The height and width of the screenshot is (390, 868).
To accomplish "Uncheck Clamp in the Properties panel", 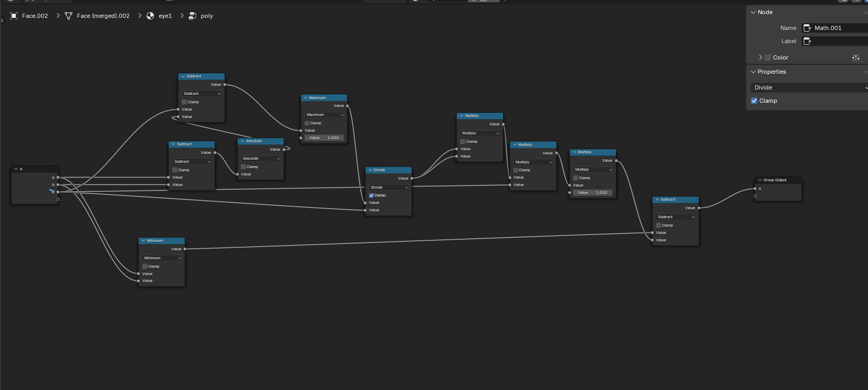I will [x=754, y=101].
